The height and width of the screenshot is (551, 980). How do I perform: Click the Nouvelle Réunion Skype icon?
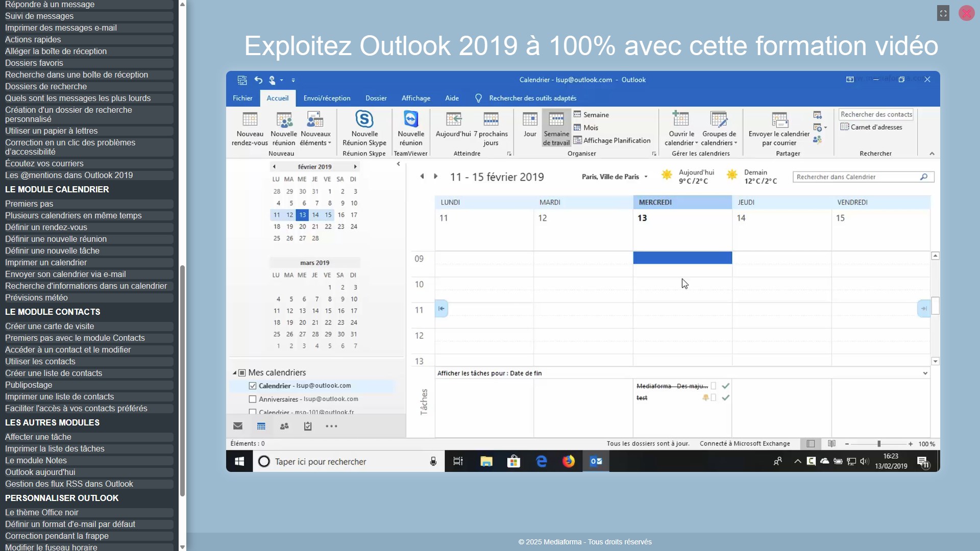[x=364, y=119]
